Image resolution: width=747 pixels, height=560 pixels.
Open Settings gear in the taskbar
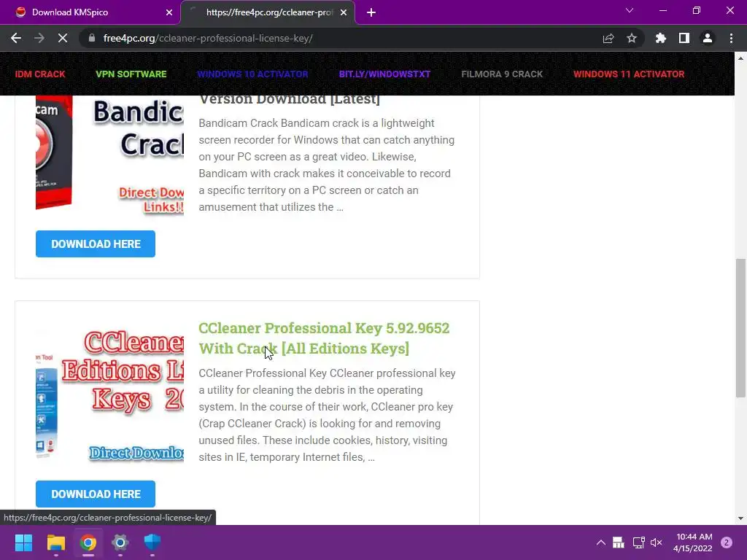[x=120, y=542]
